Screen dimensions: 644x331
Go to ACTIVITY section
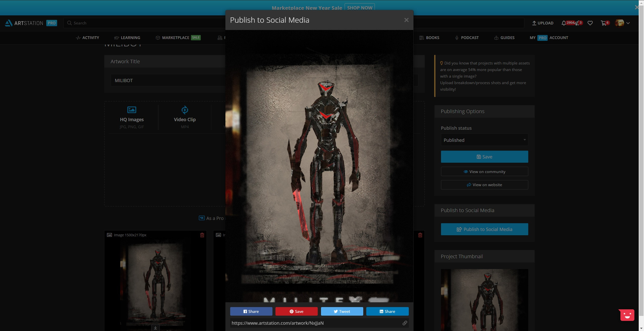tap(87, 38)
